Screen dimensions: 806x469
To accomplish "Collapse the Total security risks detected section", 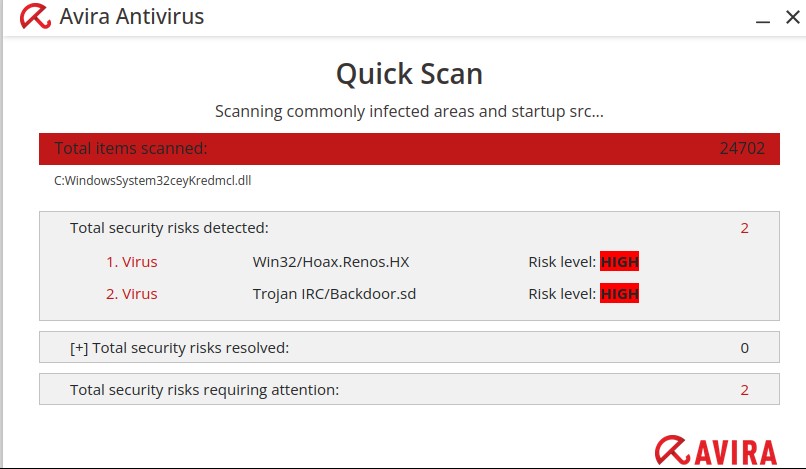I will coord(169,228).
